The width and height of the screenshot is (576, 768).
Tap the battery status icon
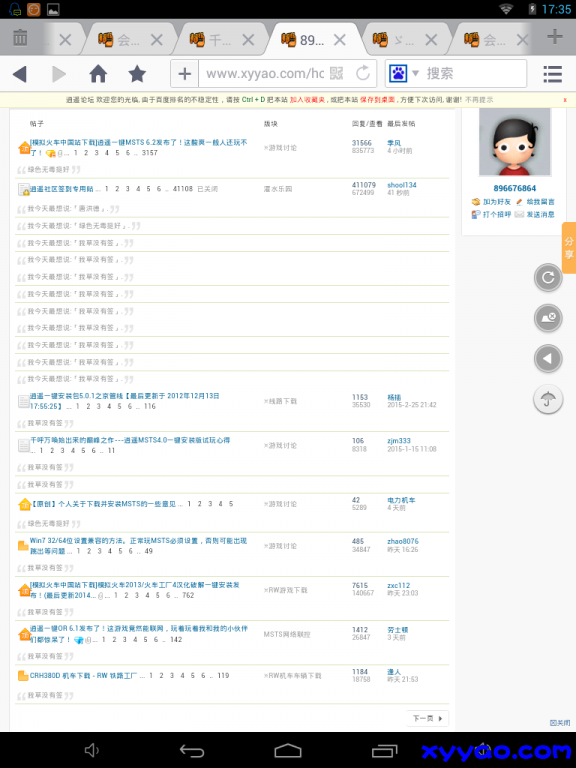(x=532, y=9)
